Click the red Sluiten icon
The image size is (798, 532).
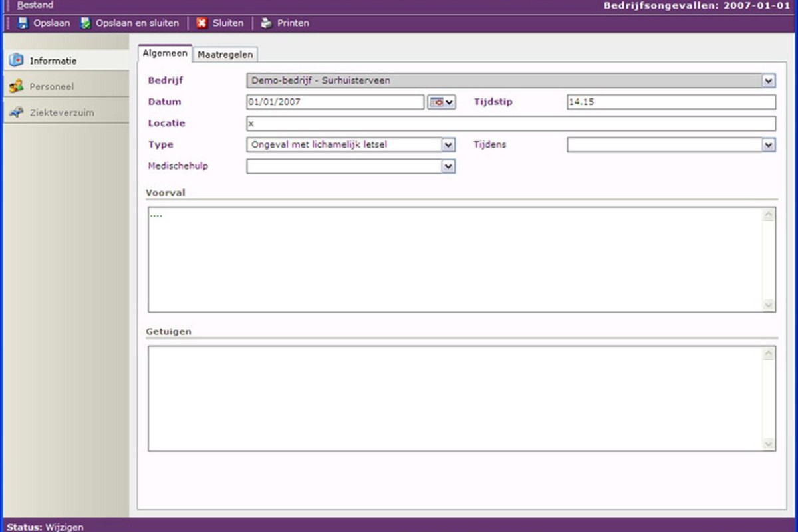202,23
